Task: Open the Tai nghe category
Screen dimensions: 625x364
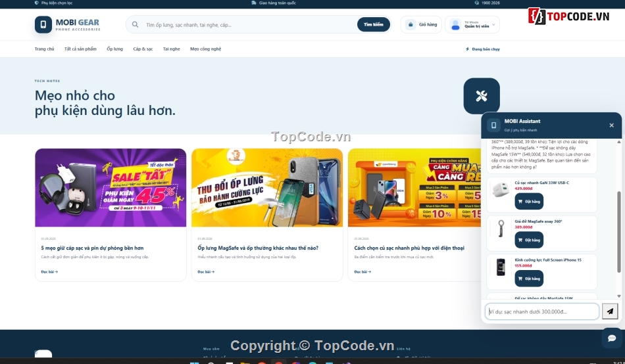Action: pos(172,49)
